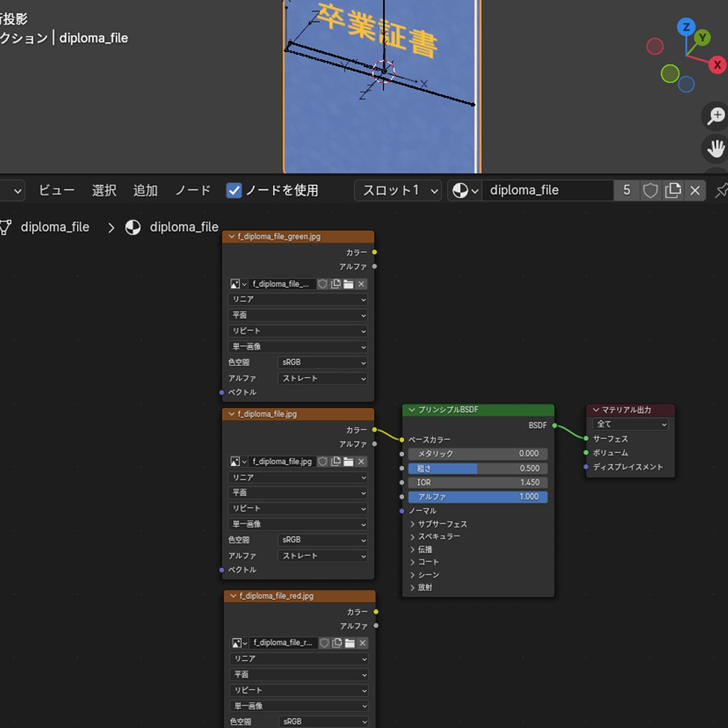Open the ビュー menu
Viewport: 728px width, 728px height.
[x=55, y=191]
